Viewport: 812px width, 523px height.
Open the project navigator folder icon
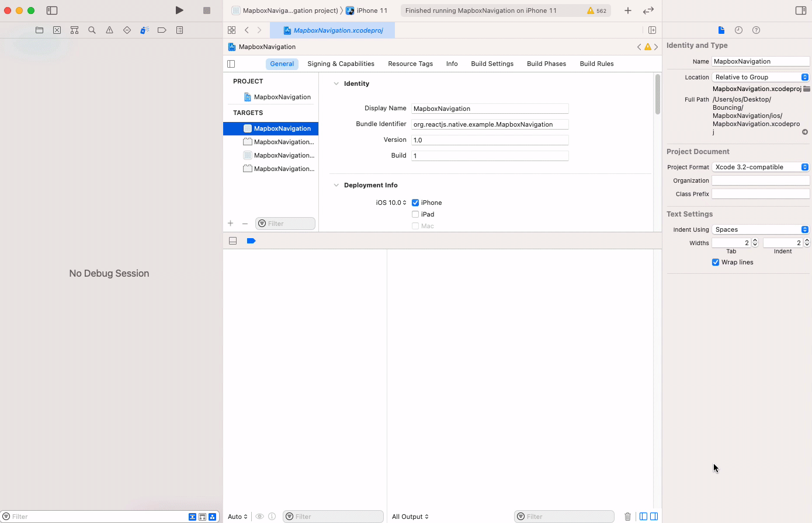(39, 30)
